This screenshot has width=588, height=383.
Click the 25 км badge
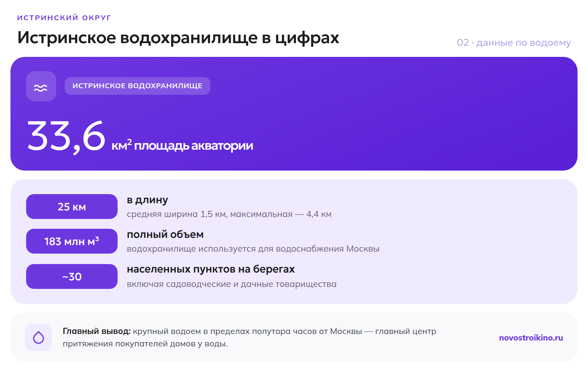pyautogui.click(x=72, y=207)
